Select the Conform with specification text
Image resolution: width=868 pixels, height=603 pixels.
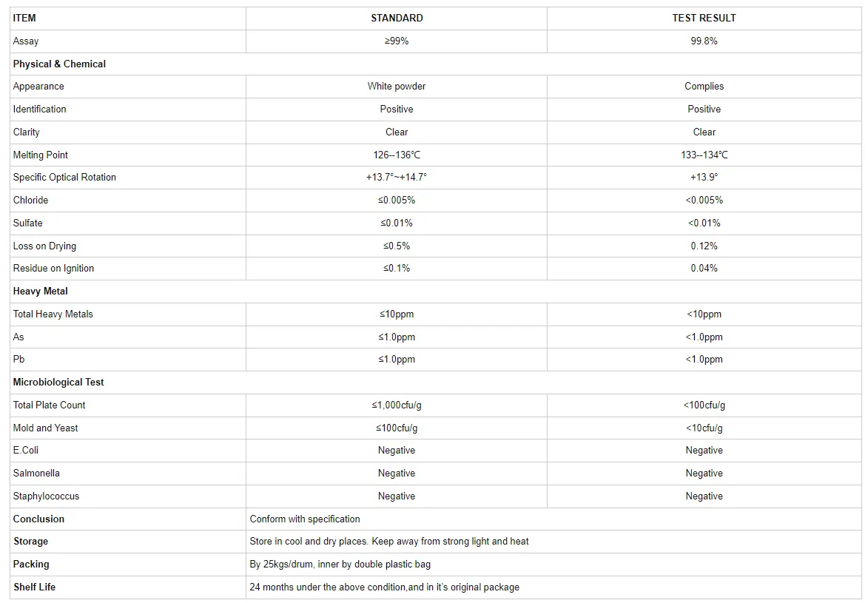click(305, 519)
